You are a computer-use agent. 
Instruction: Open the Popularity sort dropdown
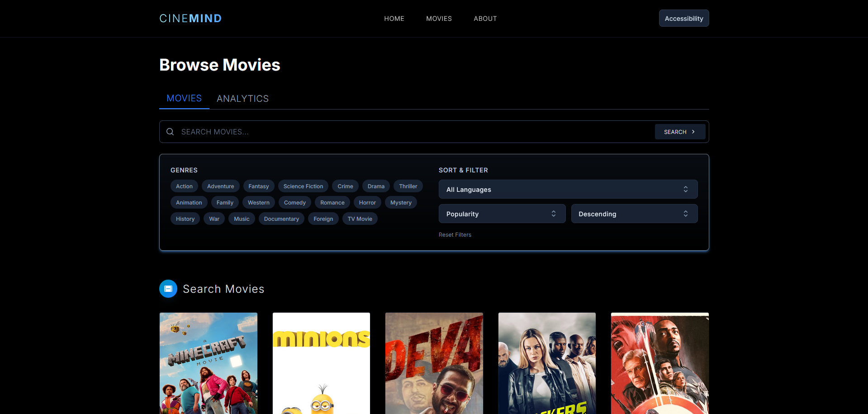click(x=502, y=213)
